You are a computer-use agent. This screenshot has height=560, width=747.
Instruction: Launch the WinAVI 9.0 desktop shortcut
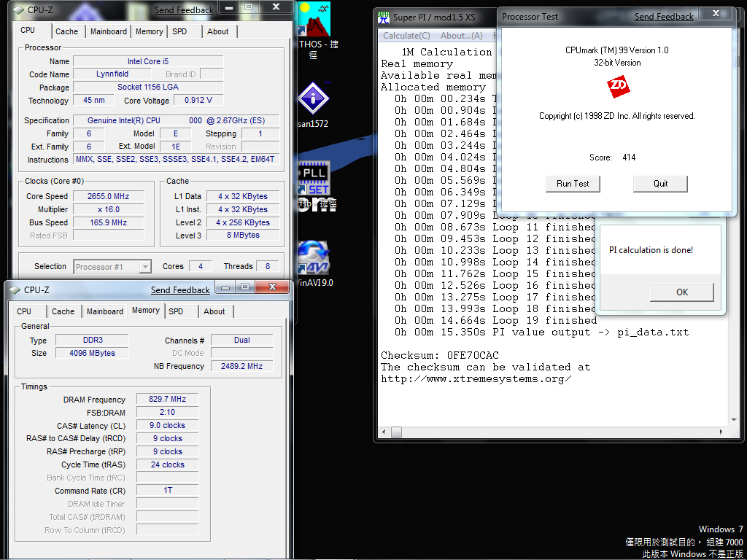[313, 258]
